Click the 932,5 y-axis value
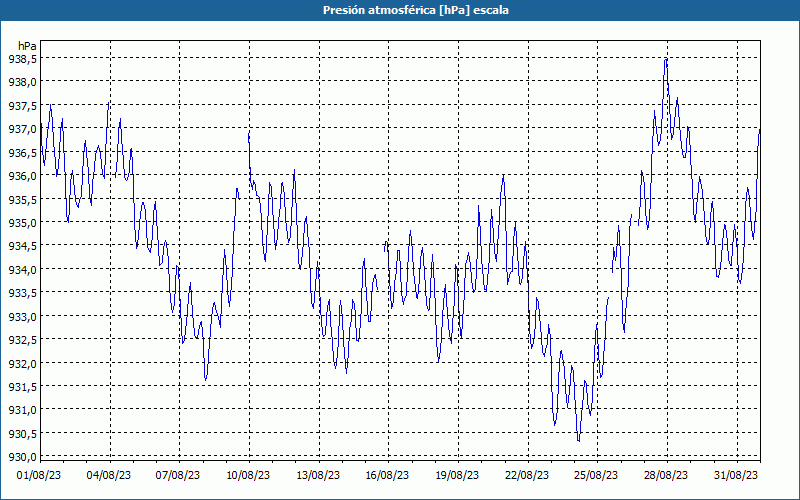The width and height of the screenshot is (800, 500). pyautogui.click(x=23, y=340)
